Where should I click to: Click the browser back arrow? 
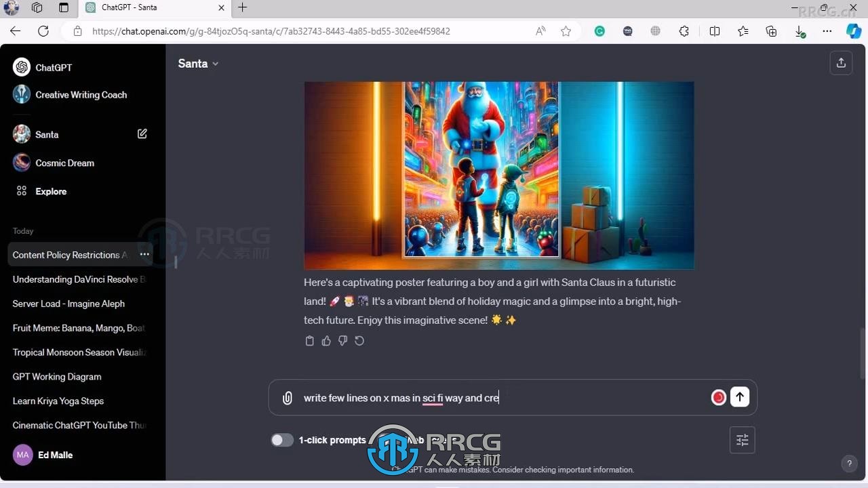[x=16, y=31]
